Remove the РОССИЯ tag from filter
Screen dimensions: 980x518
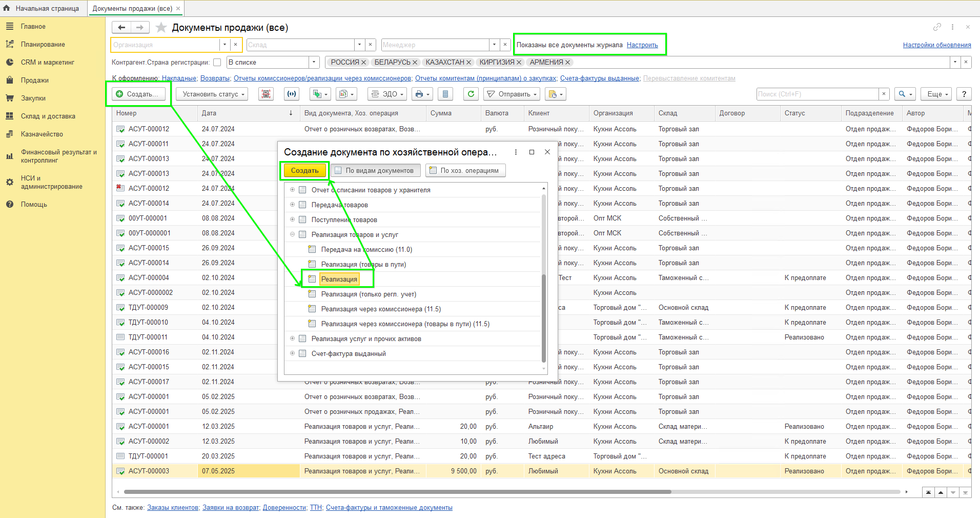363,63
